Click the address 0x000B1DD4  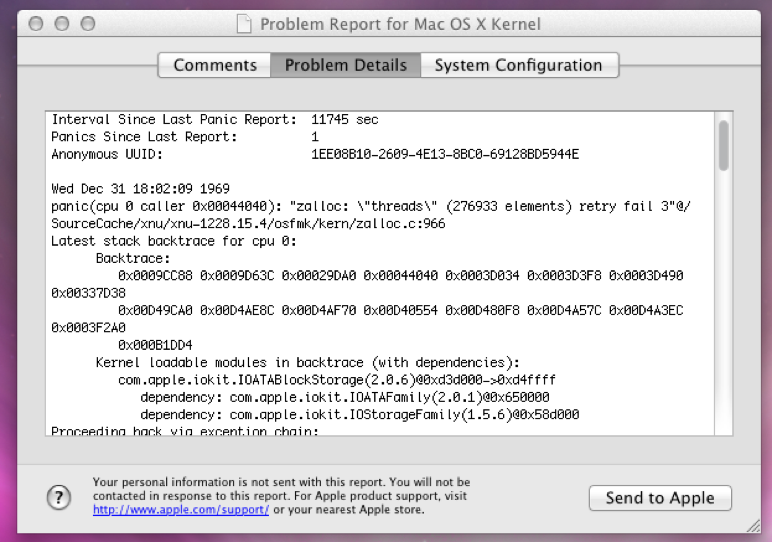tap(155, 345)
